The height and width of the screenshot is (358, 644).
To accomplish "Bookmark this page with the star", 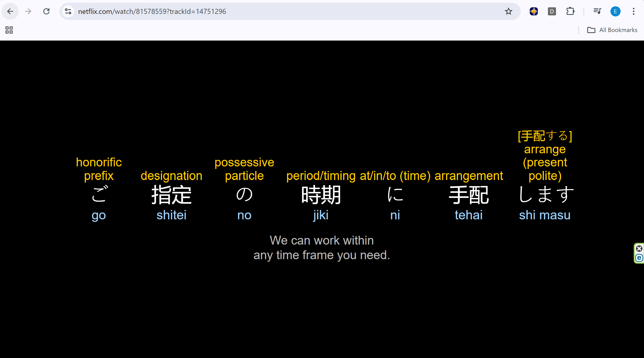I will 508,11.
